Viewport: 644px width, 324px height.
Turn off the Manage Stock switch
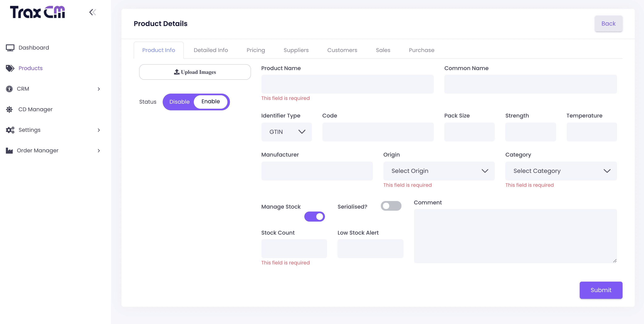coord(314,216)
